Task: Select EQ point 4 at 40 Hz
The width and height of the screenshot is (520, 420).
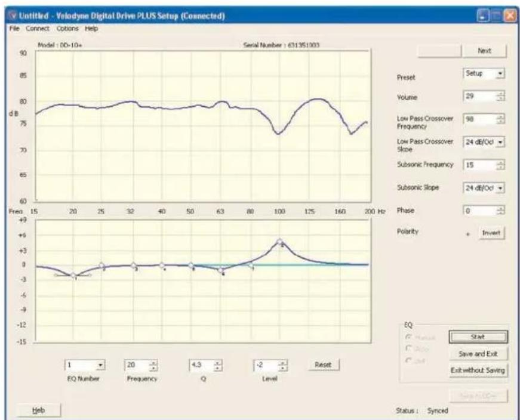Action: coord(162,265)
